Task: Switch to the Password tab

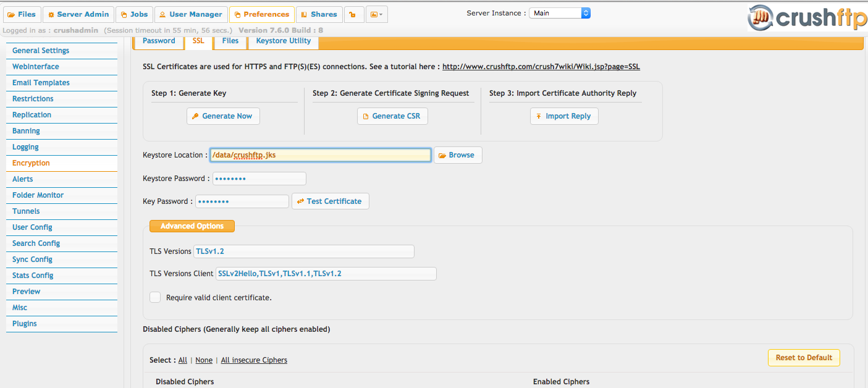Action: tap(159, 41)
